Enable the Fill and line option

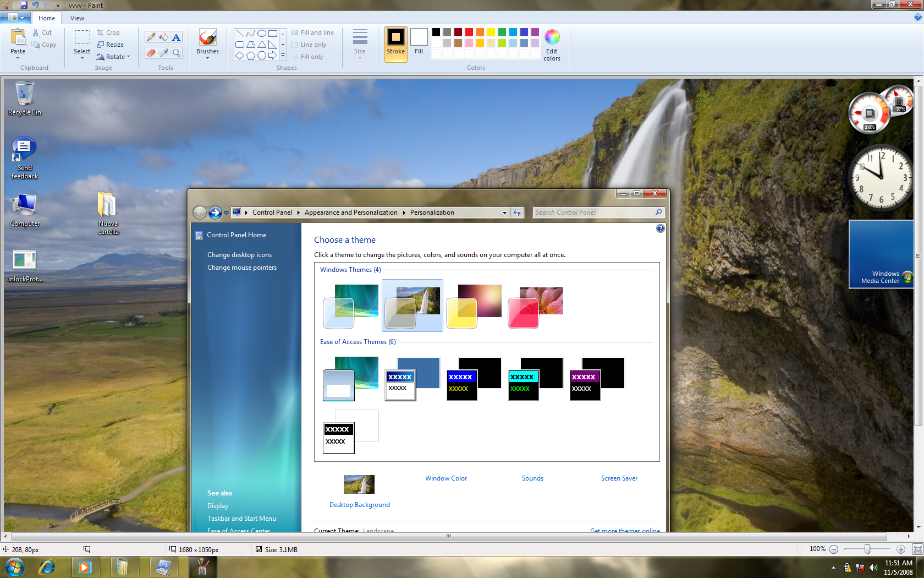pos(312,32)
